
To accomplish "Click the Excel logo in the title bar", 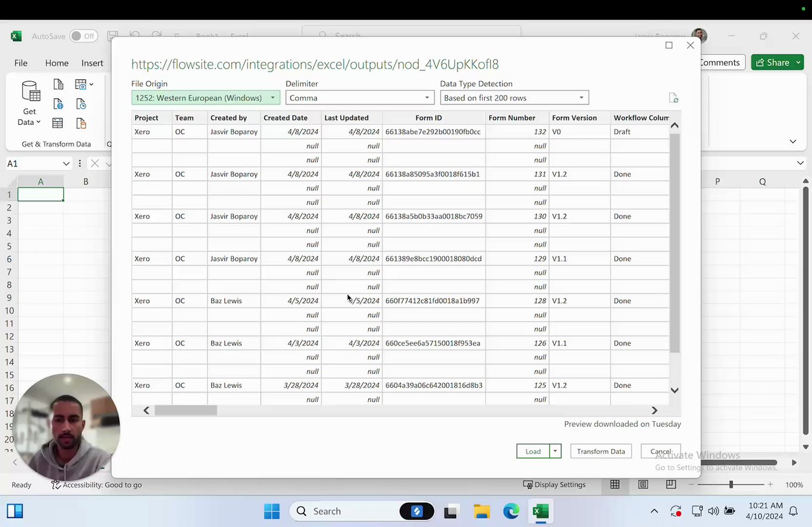I will pyautogui.click(x=16, y=36).
